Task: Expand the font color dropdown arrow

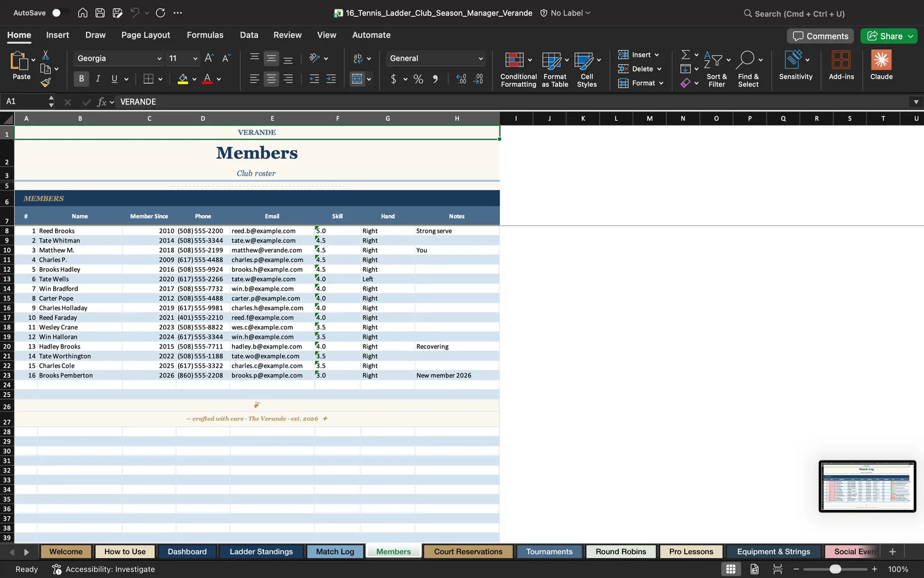Action: (x=218, y=79)
